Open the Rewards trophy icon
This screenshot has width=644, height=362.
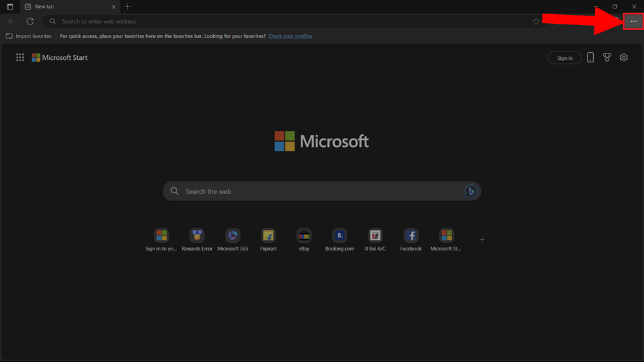(x=607, y=57)
